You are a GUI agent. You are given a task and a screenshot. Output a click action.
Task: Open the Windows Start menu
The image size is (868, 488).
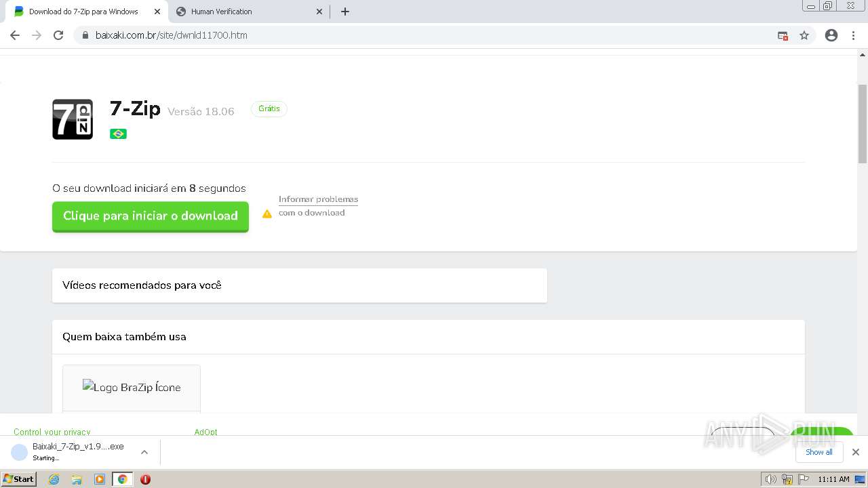point(19,479)
